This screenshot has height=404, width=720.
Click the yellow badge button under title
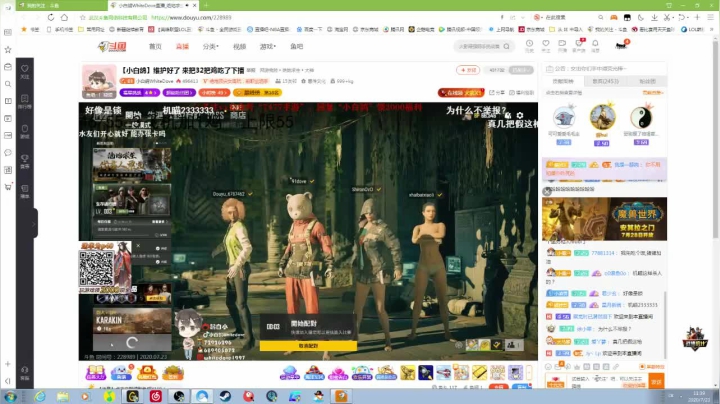click(258, 92)
